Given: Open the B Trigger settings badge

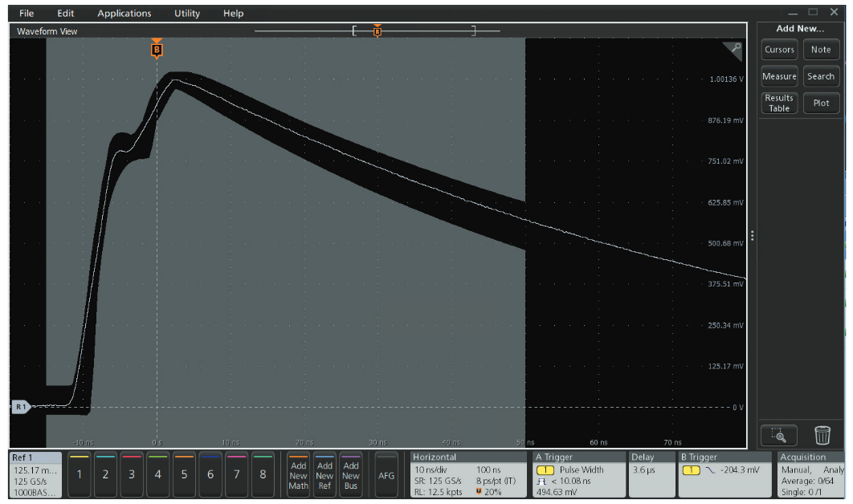Looking at the screenshot, I should [724, 474].
